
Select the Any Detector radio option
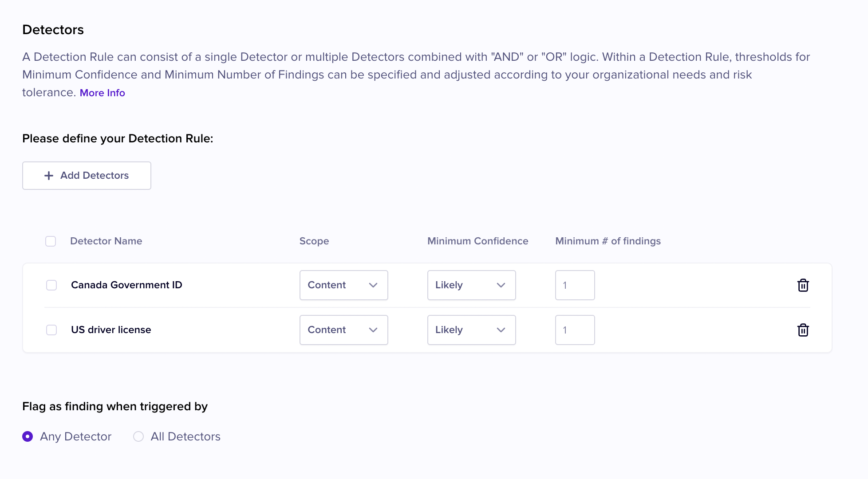point(28,436)
